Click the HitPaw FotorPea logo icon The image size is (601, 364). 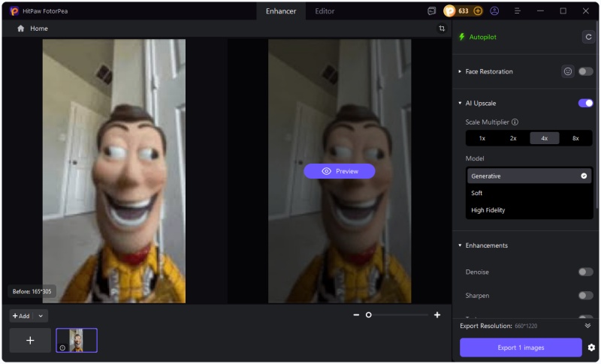pyautogui.click(x=14, y=11)
